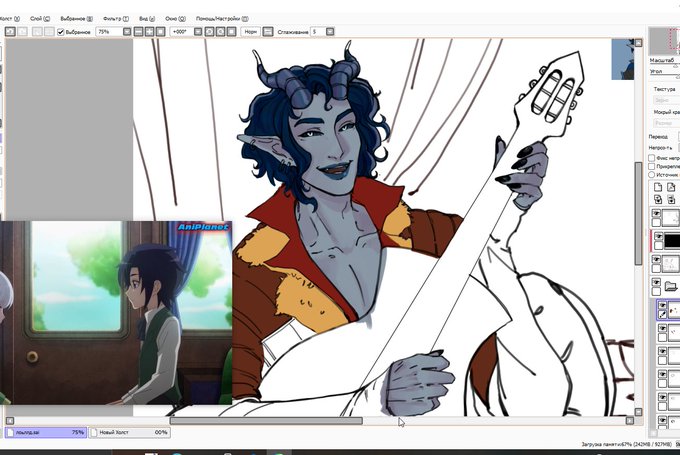Open the Помощь/Настройки menu

pyautogui.click(x=222, y=19)
